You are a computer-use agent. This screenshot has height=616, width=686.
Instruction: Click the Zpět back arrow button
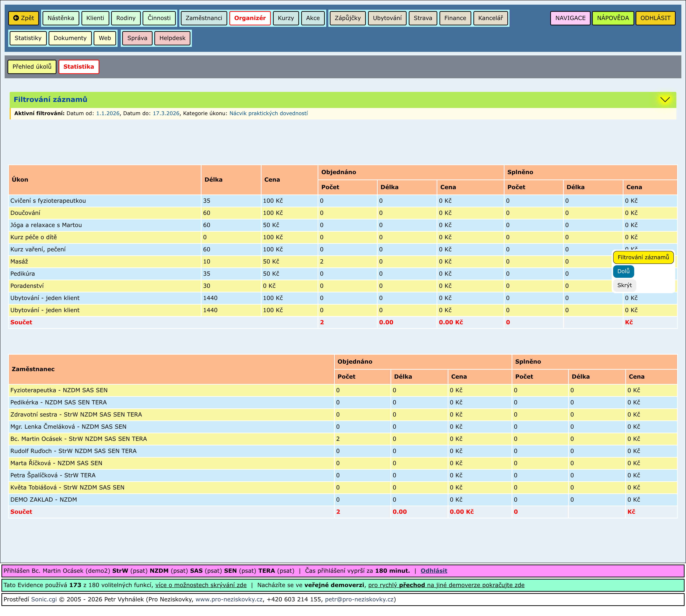tap(24, 18)
